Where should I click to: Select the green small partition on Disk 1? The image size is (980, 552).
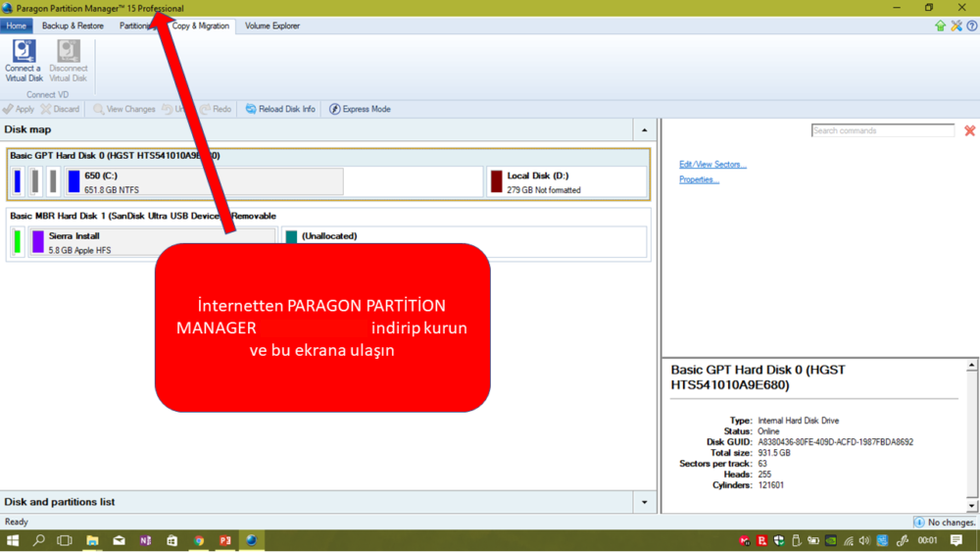pos(18,242)
